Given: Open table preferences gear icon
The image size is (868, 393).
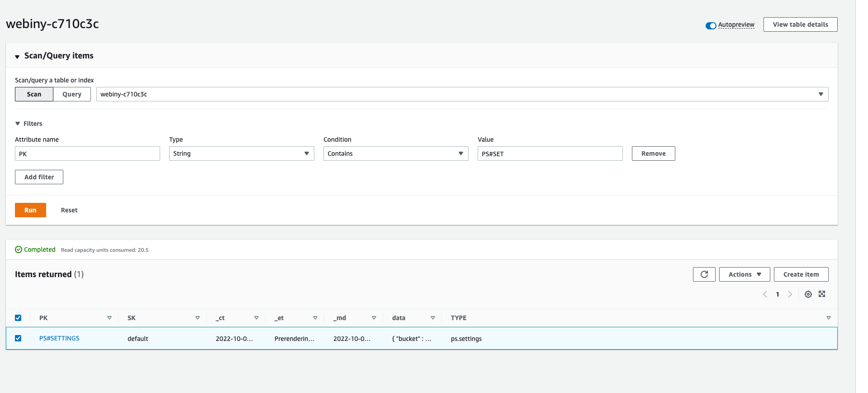Looking at the screenshot, I should tap(808, 294).
